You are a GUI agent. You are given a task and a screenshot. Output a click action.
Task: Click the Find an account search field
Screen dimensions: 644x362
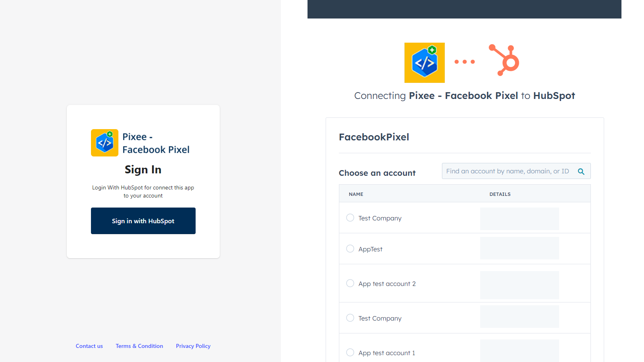coord(507,171)
